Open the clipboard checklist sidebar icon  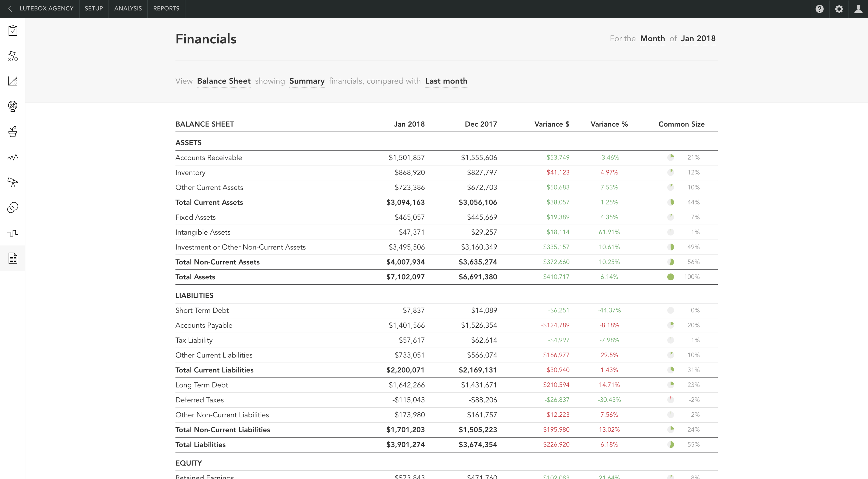click(12, 31)
